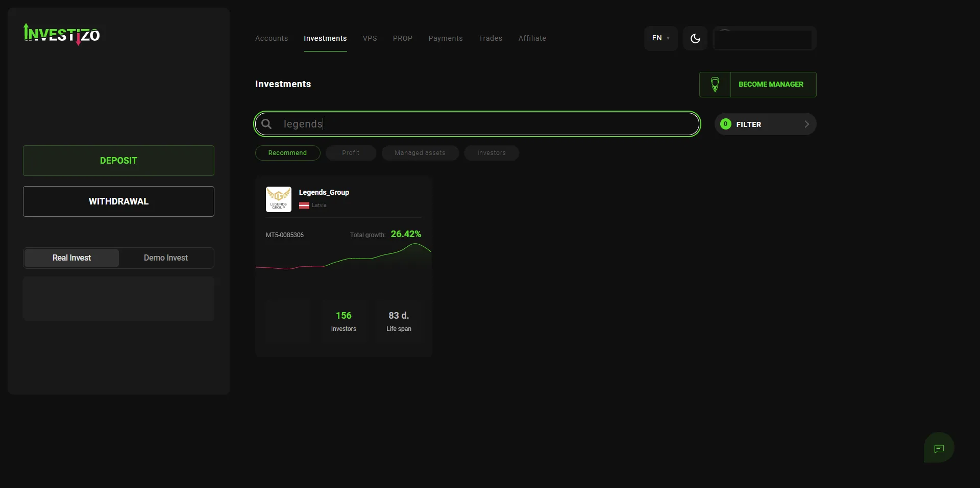Image resolution: width=980 pixels, height=488 pixels.
Task: Go to the Investments tab
Action: [x=325, y=38]
